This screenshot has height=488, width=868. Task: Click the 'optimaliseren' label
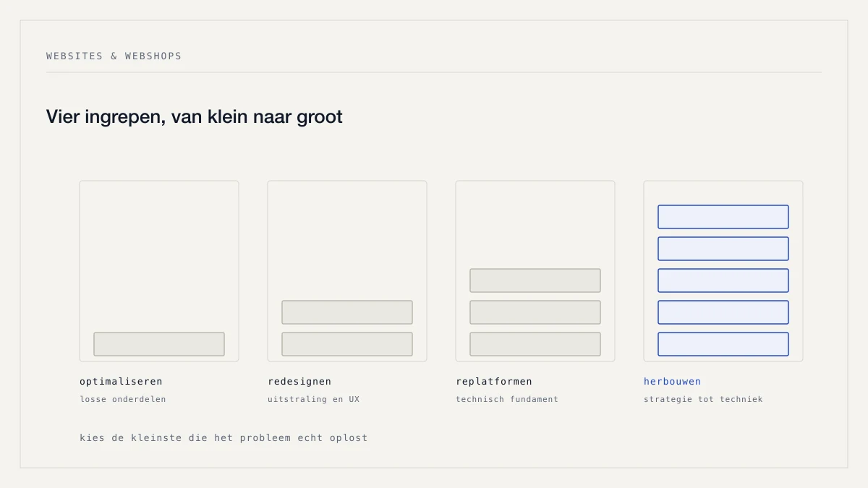121,381
